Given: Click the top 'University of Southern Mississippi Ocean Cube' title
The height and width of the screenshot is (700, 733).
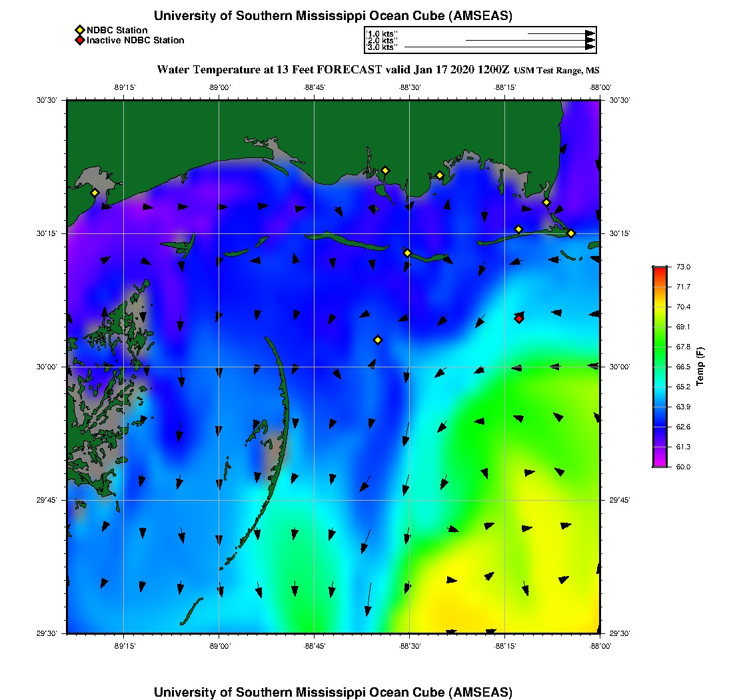Looking at the screenshot, I should [x=333, y=16].
